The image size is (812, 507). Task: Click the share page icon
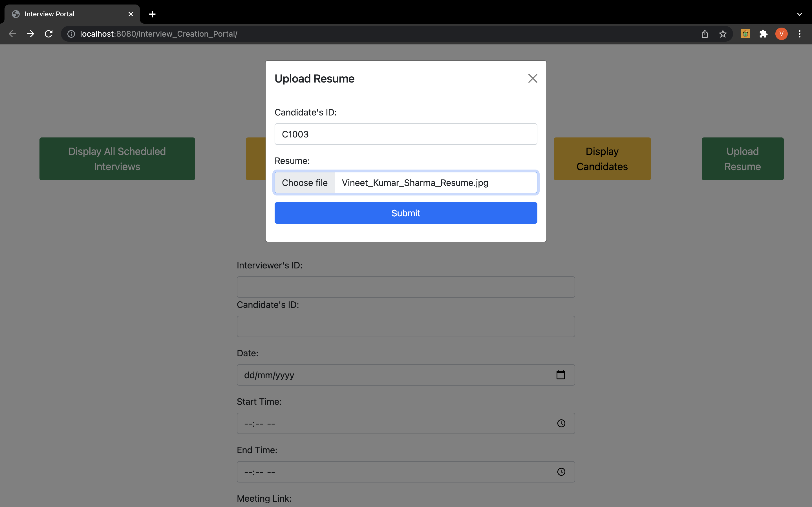pyautogui.click(x=705, y=34)
